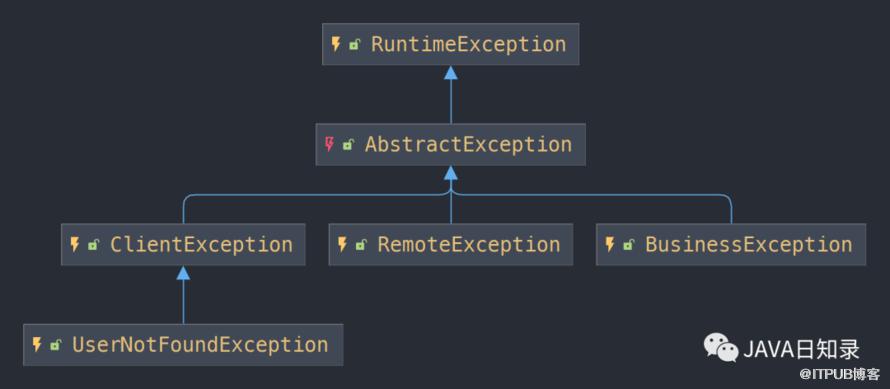Click the lightning icon on ClientException
This screenshot has height=389, width=890.
(x=74, y=245)
